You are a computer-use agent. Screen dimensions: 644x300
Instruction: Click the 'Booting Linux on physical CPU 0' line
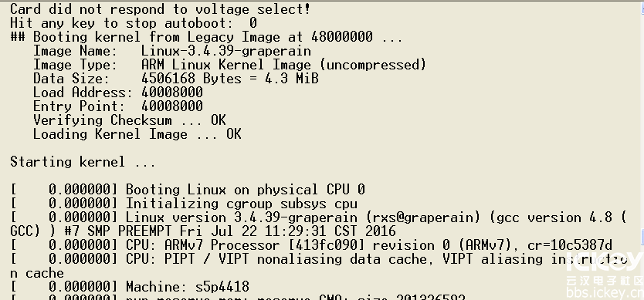pos(188,190)
